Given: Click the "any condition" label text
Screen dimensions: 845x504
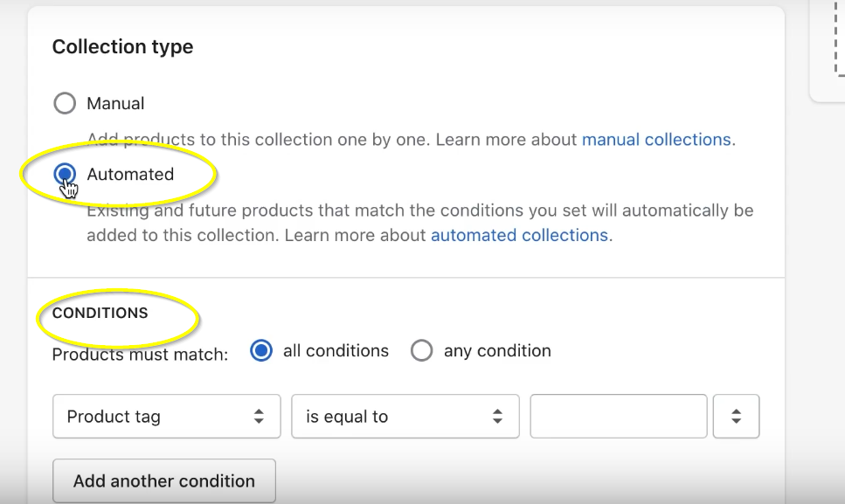Looking at the screenshot, I should pos(497,351).
